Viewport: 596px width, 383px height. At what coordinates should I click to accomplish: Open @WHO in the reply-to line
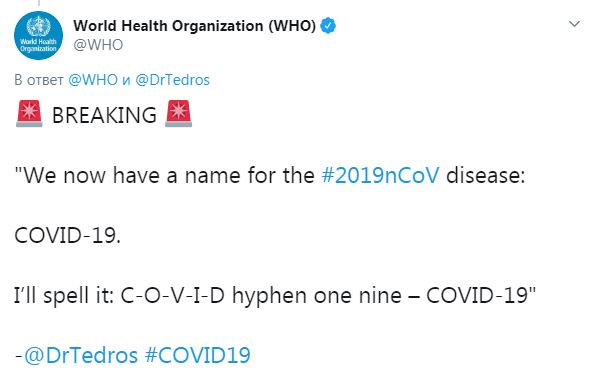[93, 80]
